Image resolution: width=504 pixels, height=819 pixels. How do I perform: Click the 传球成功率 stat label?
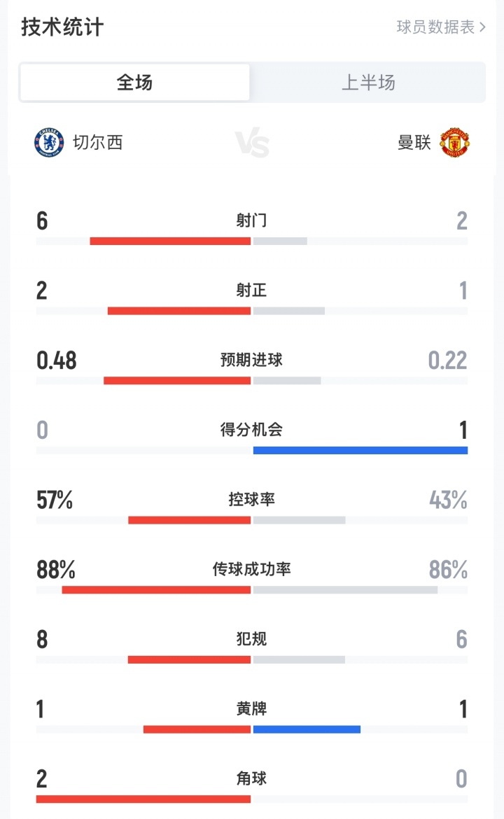pos(251,569)
